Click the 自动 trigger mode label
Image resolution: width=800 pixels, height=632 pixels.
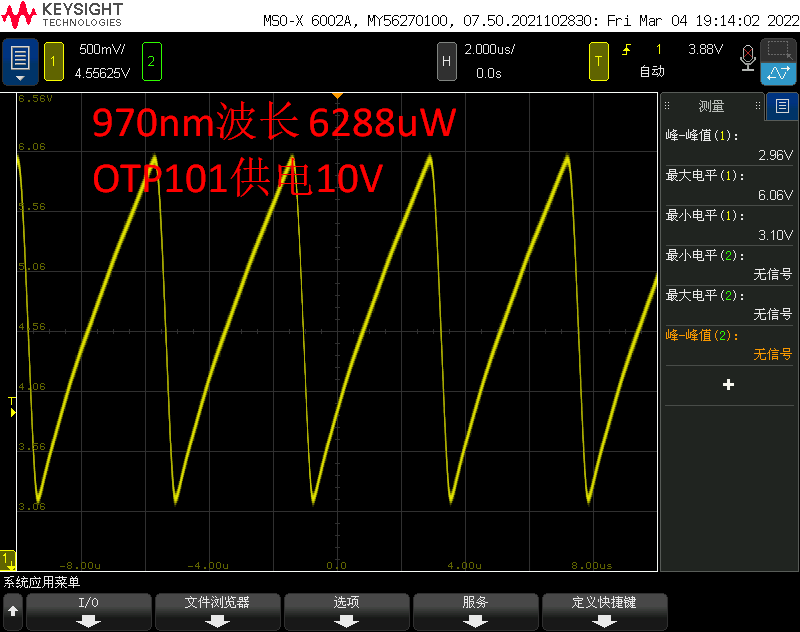(653, 71)
